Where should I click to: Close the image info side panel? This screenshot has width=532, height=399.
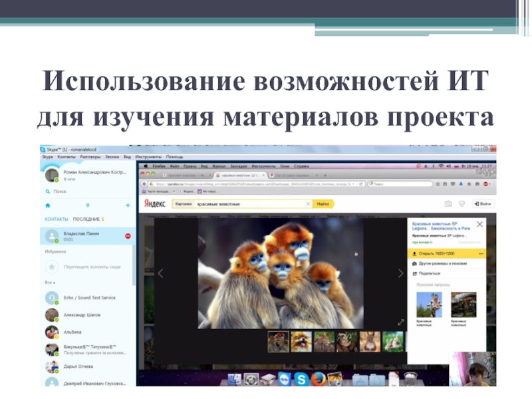pyautogui.click(x=480, y=225)
